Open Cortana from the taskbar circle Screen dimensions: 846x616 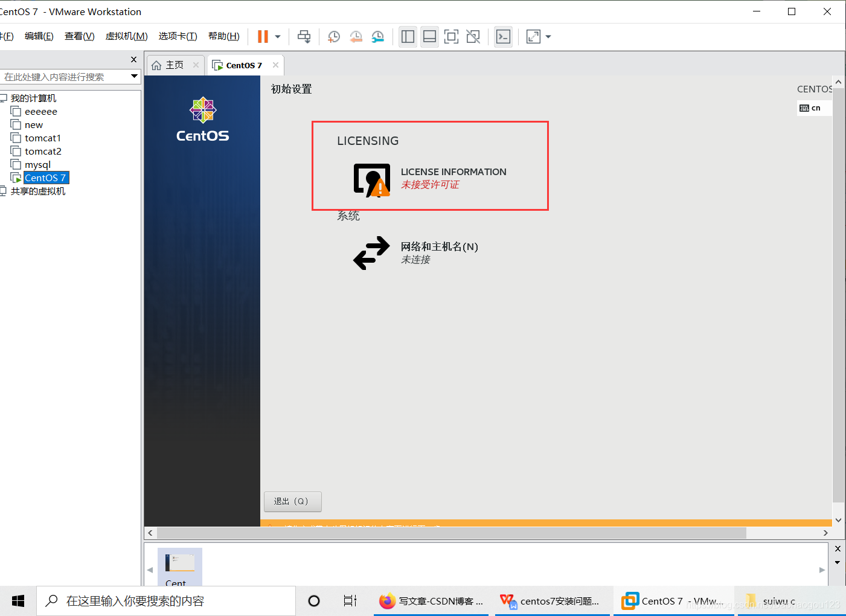point(314,601)
